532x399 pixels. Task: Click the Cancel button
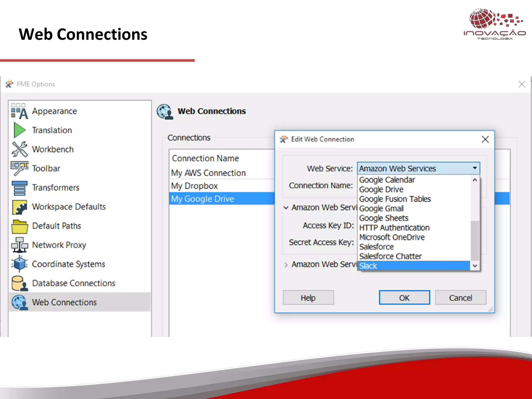coord(461,298)
